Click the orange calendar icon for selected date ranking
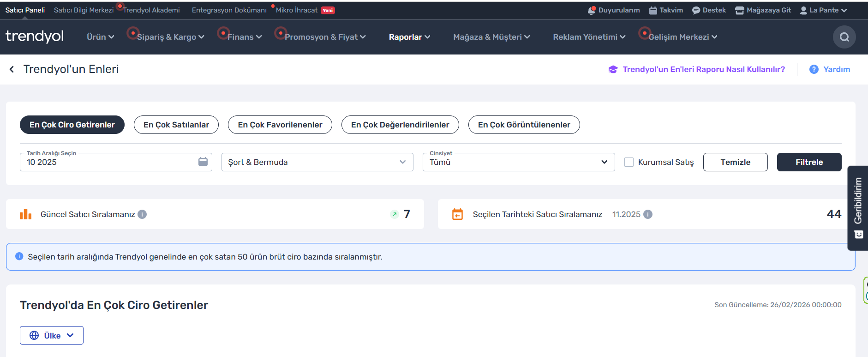The height and width of the screenshot is (357, 868). (457, 214)
